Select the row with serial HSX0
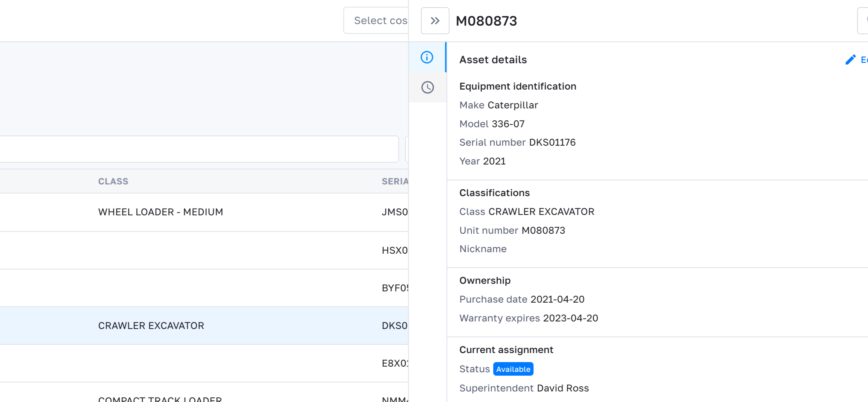 [x=394, y=250]
